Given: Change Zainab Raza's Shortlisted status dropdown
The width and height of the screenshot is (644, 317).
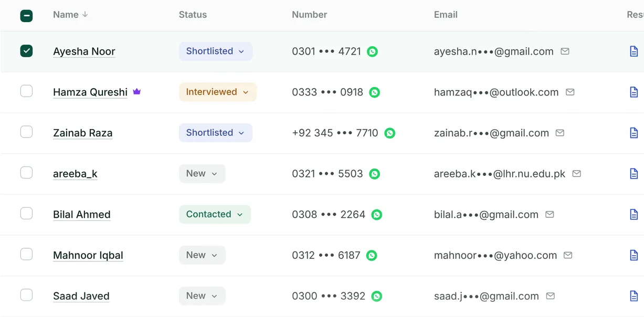Looking at the screenshot, I should (x=216, y=133).
